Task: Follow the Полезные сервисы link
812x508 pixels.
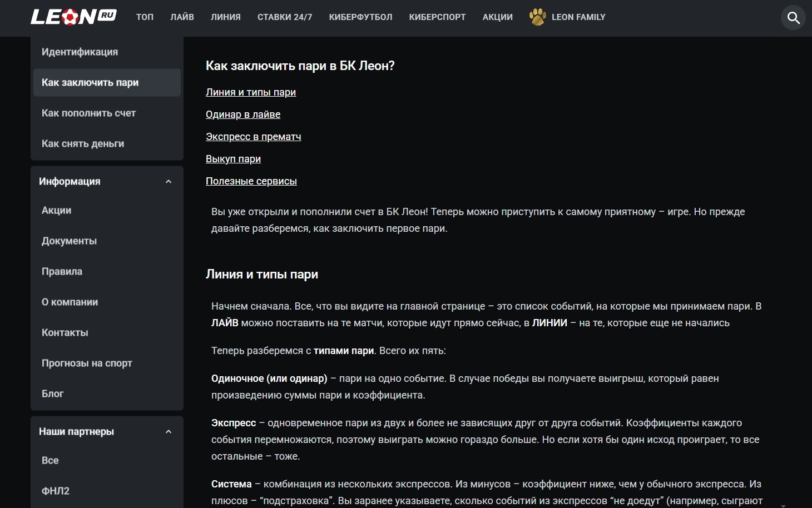Action: 251,181
